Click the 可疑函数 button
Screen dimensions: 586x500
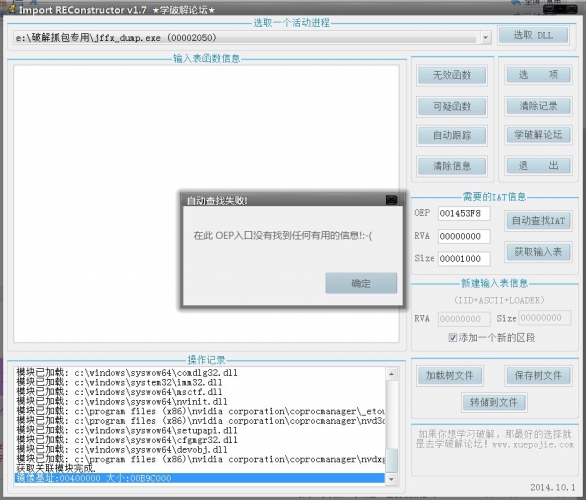(452, 107)
